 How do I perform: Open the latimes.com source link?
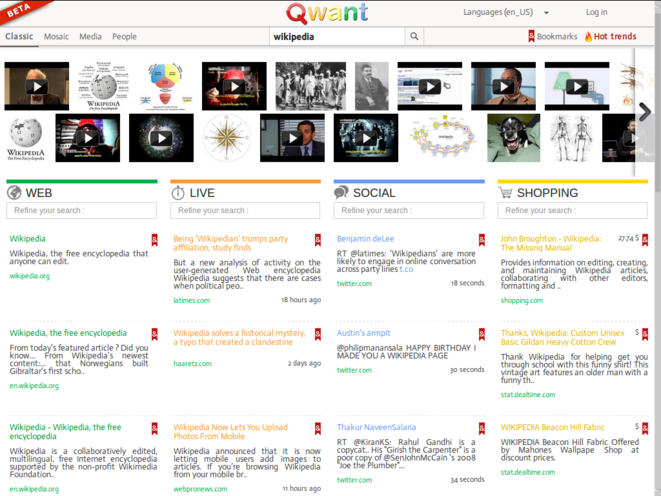pyautogui.click(x=191, y=300)
